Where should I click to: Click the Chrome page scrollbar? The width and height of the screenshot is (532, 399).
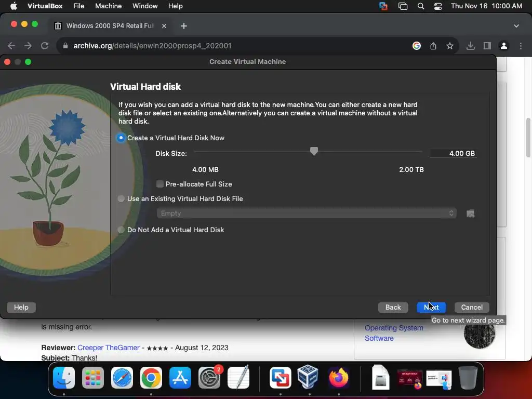click(528, 137)
